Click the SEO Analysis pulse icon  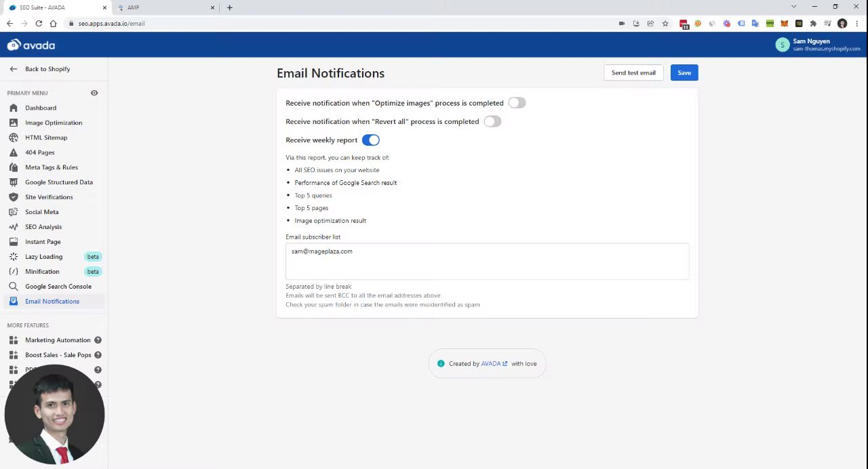(x=14, y=227)
